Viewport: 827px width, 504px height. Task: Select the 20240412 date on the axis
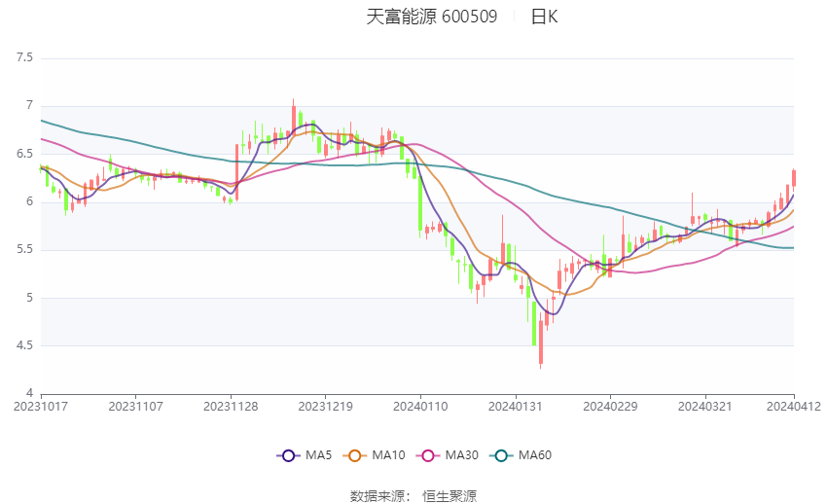pyautogui.click(x=794, y=407)
